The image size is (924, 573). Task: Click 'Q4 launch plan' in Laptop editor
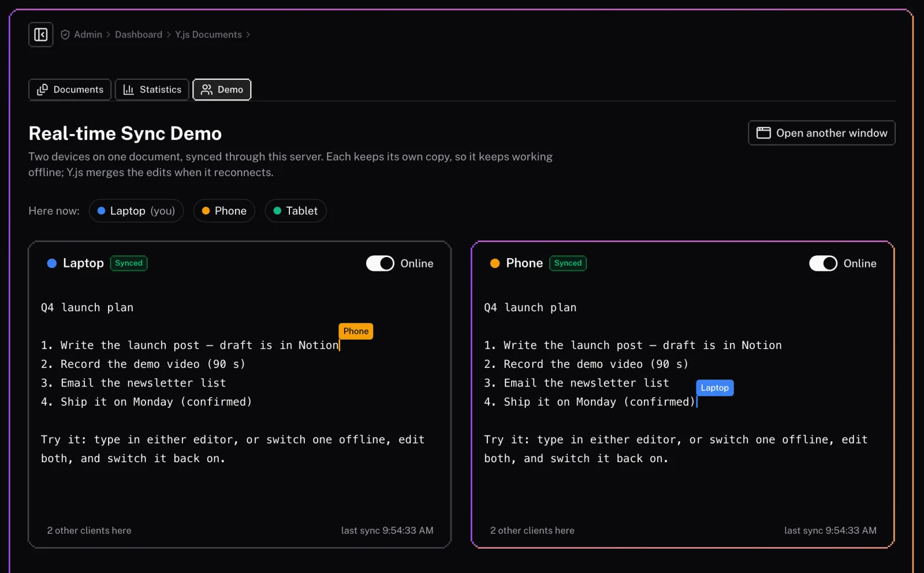87,307
